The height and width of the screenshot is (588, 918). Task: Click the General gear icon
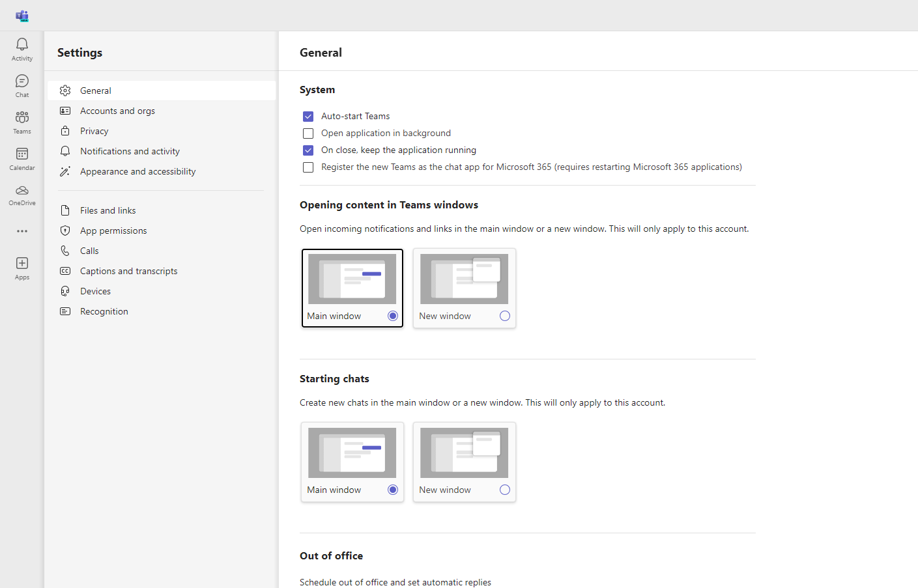point(65,91)
